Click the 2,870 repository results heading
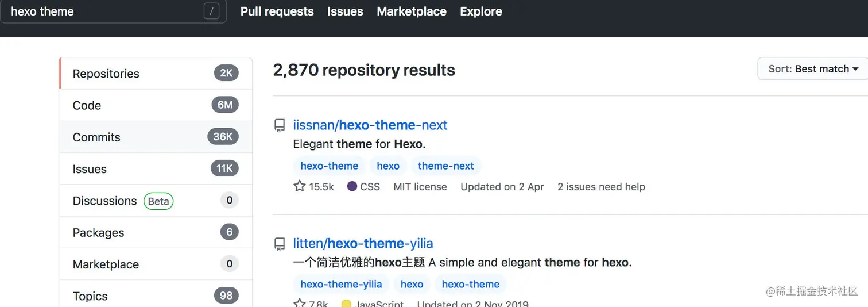 tap(364, 70)
